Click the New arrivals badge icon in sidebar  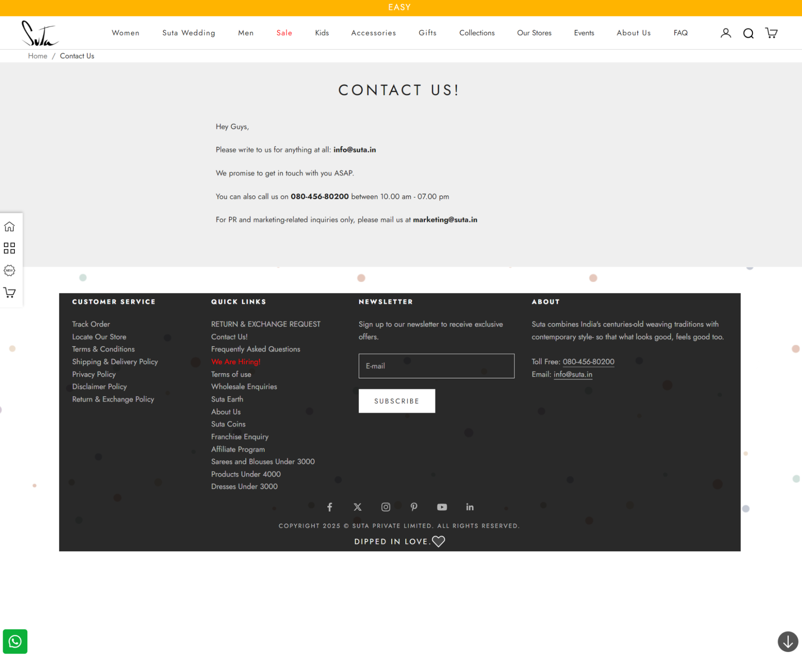tap(9, 270)
